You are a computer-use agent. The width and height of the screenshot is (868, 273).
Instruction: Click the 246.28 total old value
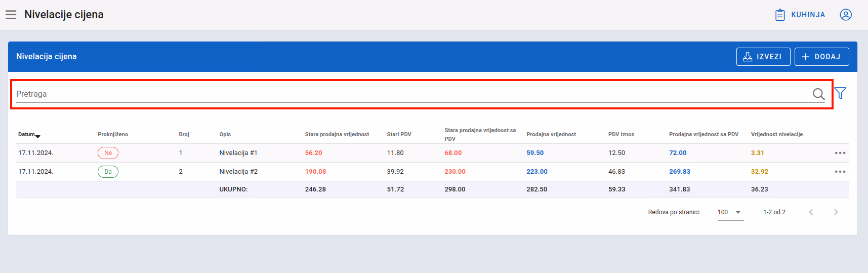point(315,189)
